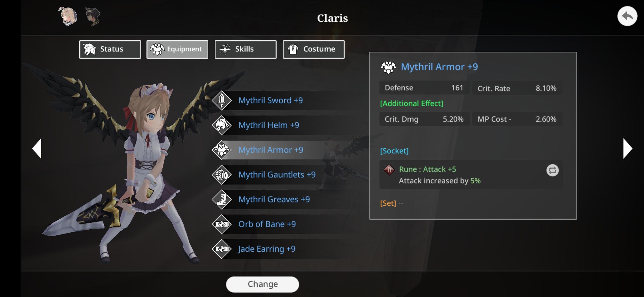This screenshot has height=297, width=644.
Task: Tap the Change button
Action: (262, 284)
